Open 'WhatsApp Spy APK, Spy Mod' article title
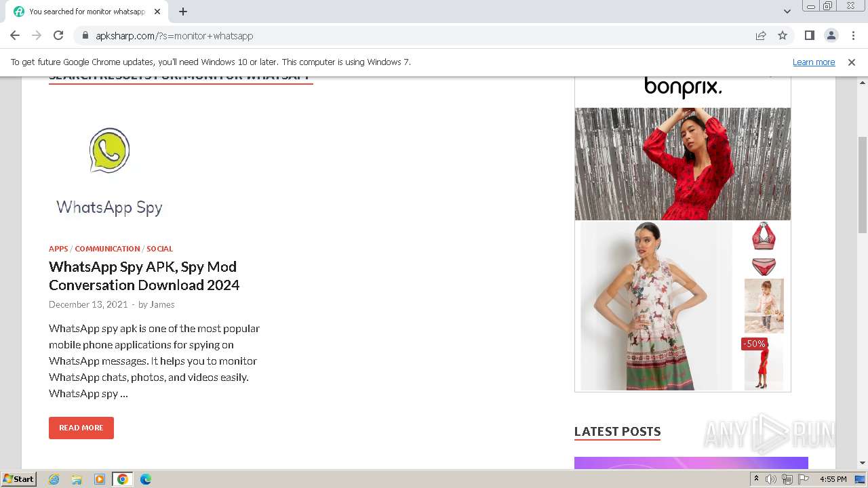868x488 pixels. 144,276
